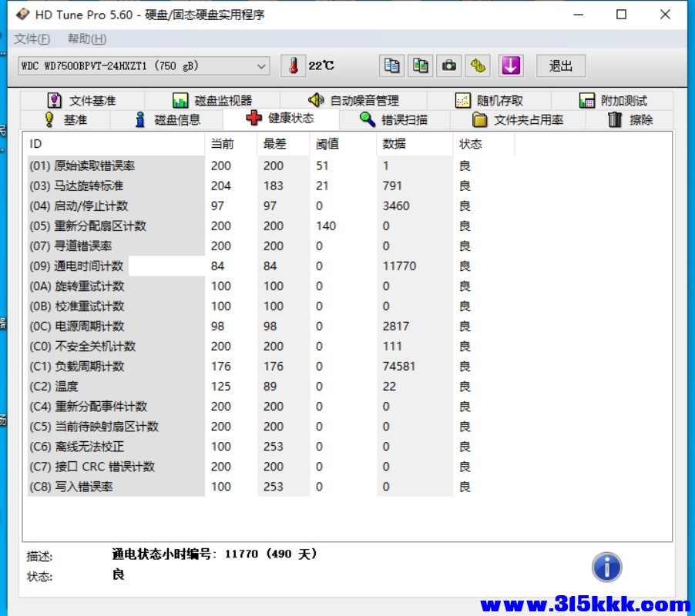Click the purple download arrow icon
Screen dimensions: 695x616
click(510, 66)
